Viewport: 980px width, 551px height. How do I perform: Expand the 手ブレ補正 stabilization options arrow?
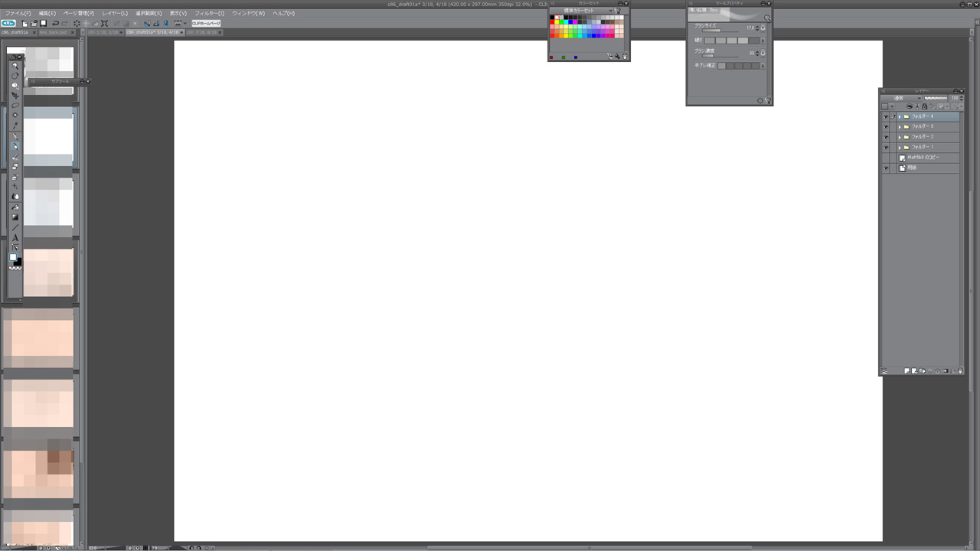tap(763, 66)
